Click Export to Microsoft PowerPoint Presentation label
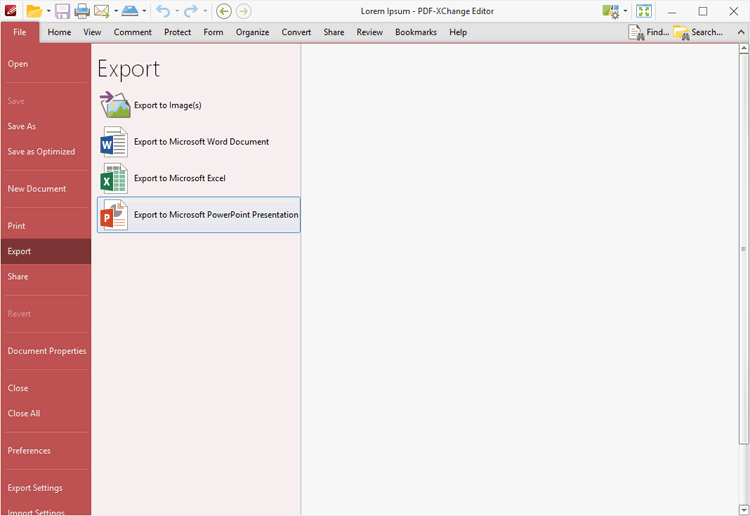 click(216, 215)
